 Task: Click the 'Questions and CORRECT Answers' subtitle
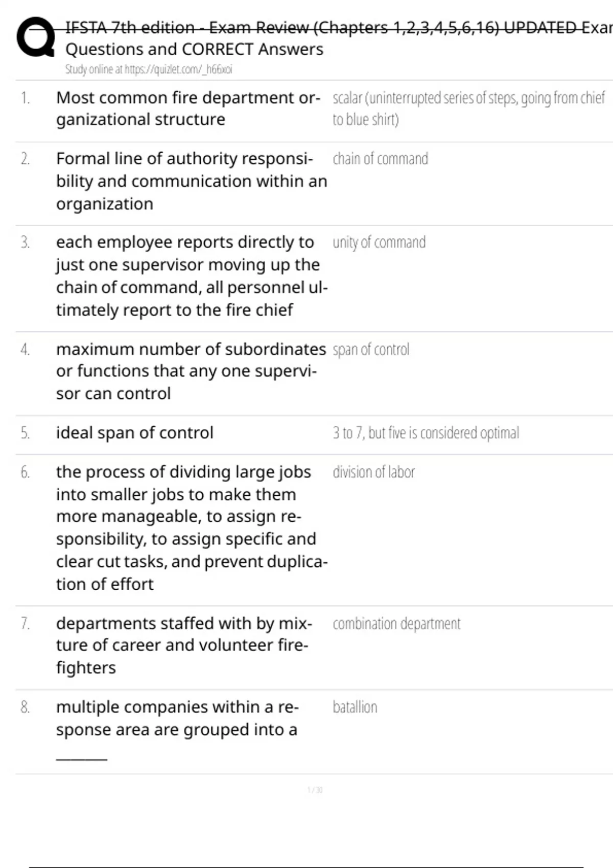click(x=194, y=49)
